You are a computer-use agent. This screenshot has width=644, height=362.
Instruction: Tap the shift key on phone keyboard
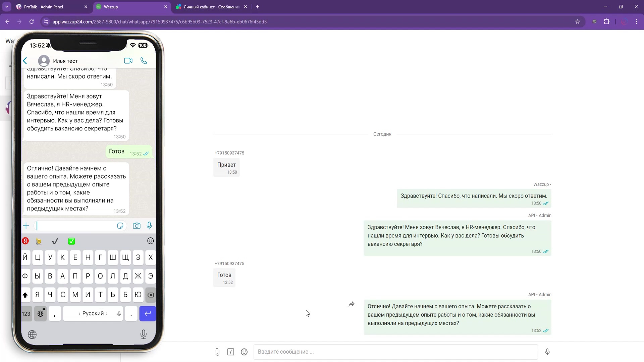[x=25, y=295]
